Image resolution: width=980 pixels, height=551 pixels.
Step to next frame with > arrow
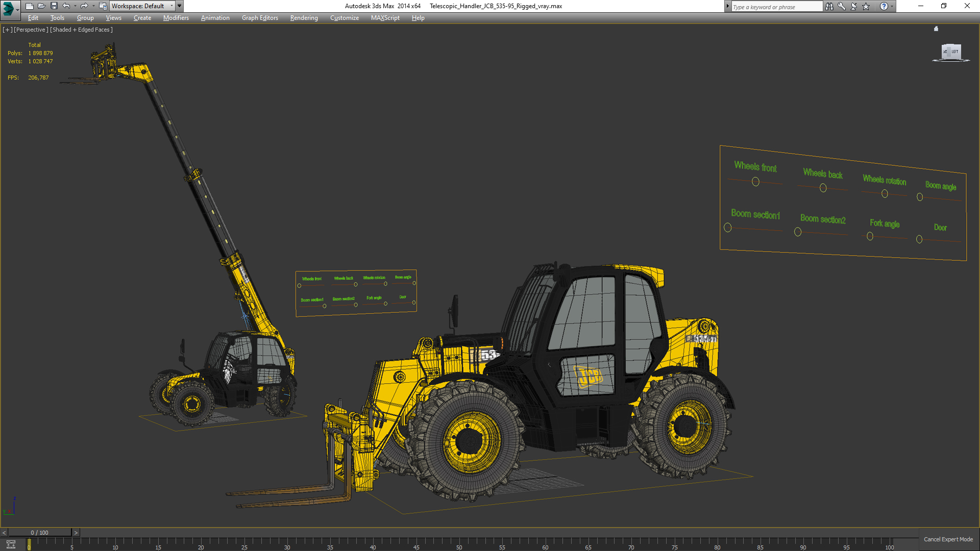point(76,533)
